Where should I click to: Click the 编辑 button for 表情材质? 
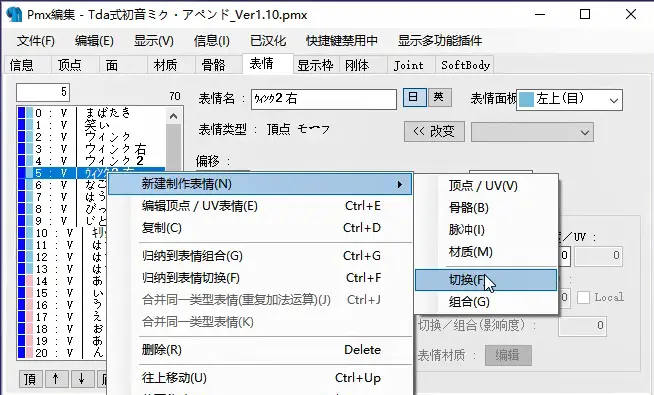coord(508,355)
